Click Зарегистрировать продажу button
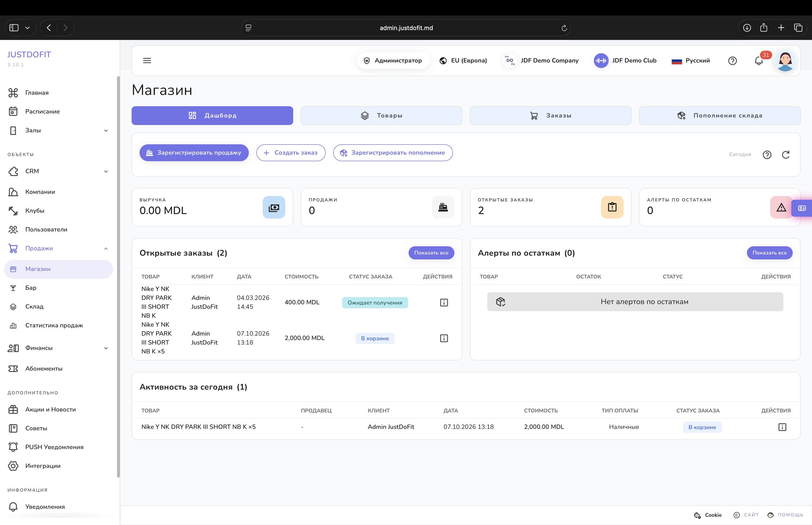 (194, 153)
